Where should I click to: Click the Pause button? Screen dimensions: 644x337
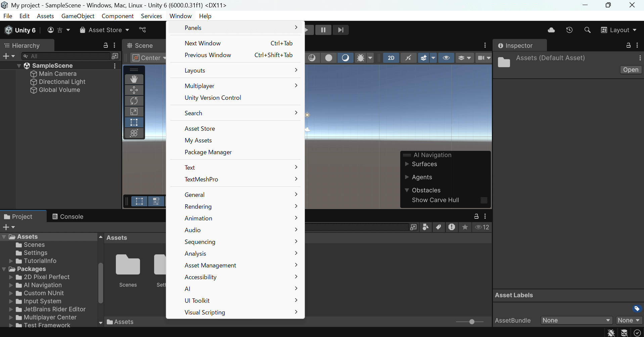pos(323,30)
